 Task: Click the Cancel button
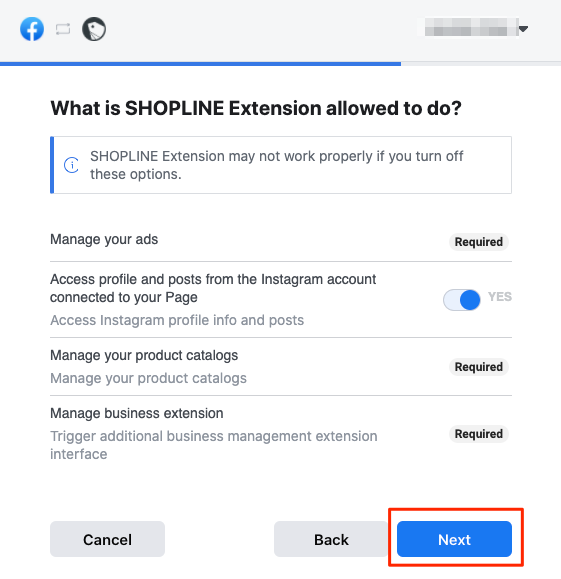107,539
